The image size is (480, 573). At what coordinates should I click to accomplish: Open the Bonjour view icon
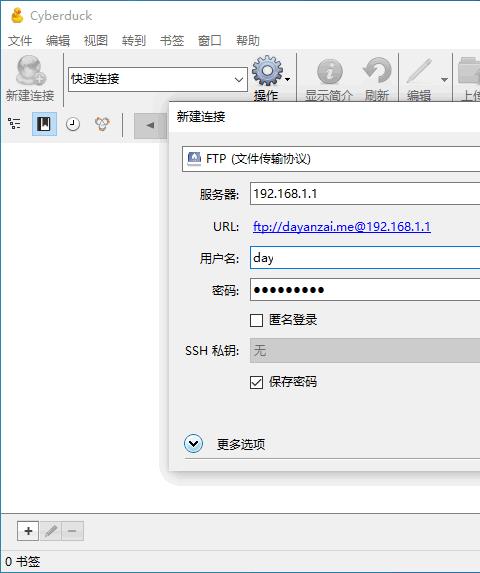pyautogui.click(x=102, y=124)
